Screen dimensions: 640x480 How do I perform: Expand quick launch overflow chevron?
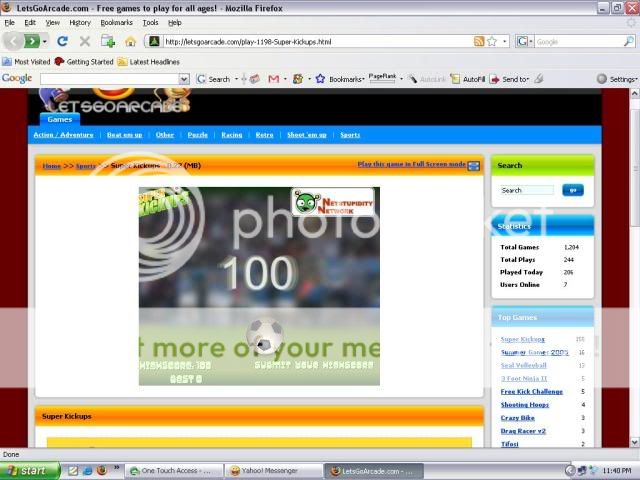coord(116,467)
